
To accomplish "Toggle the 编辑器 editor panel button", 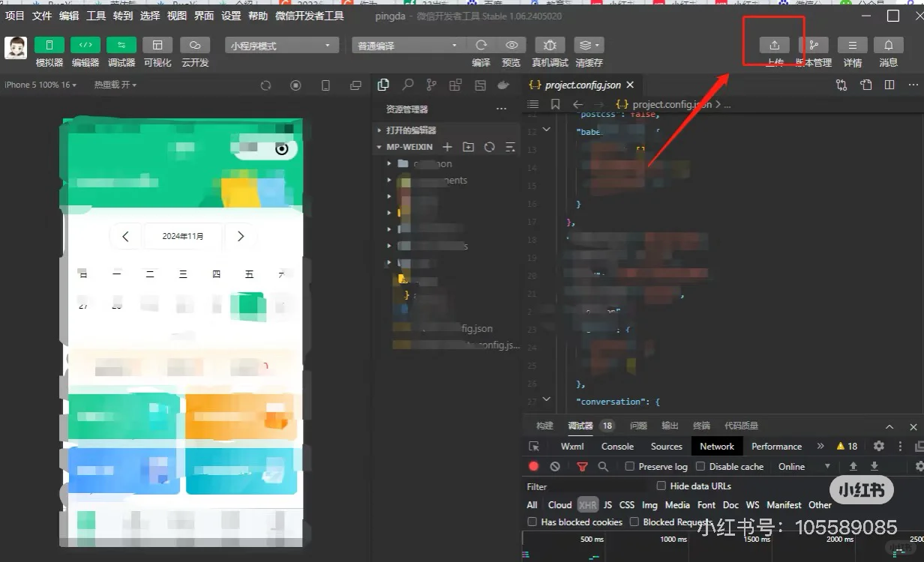I will pyautogui.click(x=85, y=45).
